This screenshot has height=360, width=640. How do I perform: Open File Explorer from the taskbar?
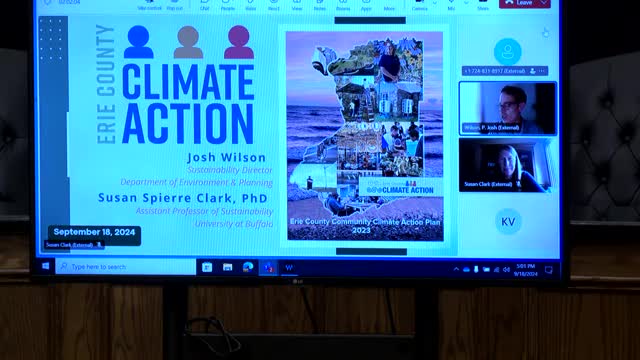coord(227,267)
